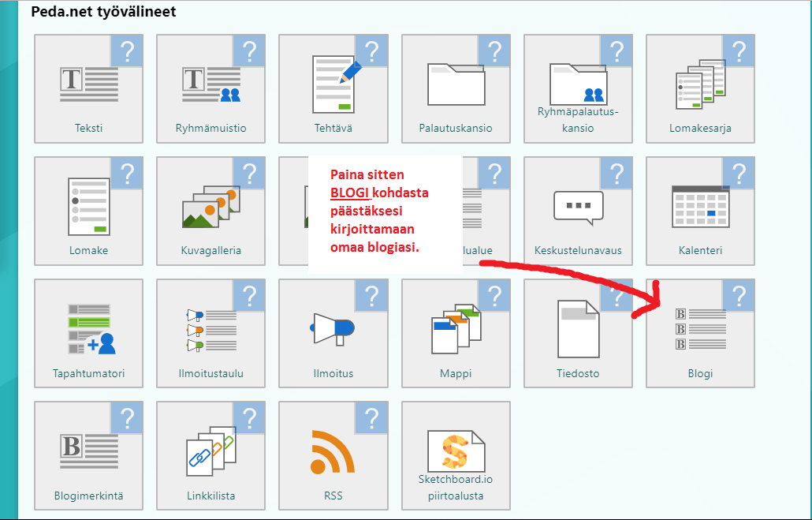Show help for the Blogi tool
Screen dimensions: 812x520
click(x=739, y=296)
